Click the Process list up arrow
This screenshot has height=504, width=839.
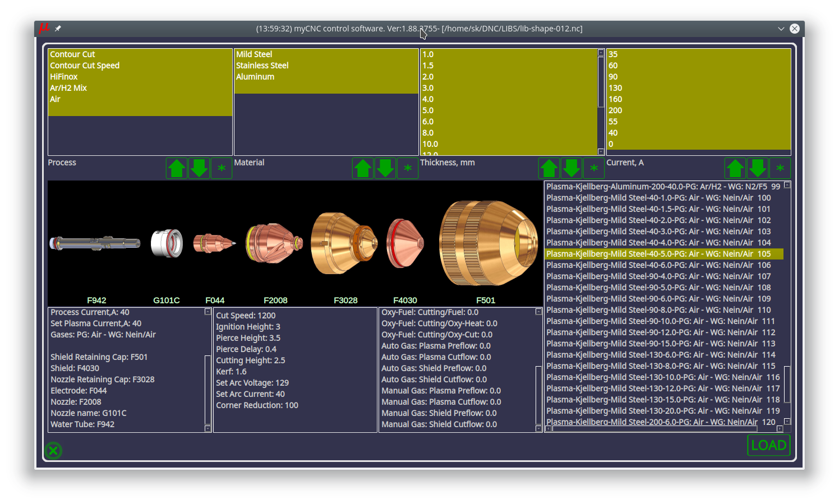pyautogui.click(x=177, y=168)
